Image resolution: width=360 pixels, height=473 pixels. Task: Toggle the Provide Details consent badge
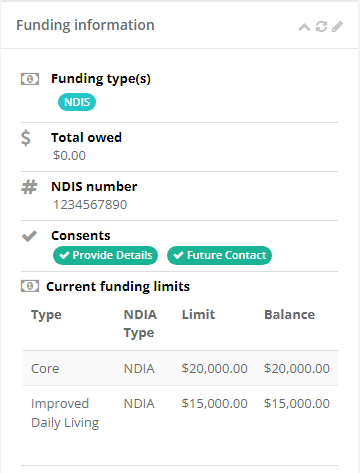tap(105, 255)
